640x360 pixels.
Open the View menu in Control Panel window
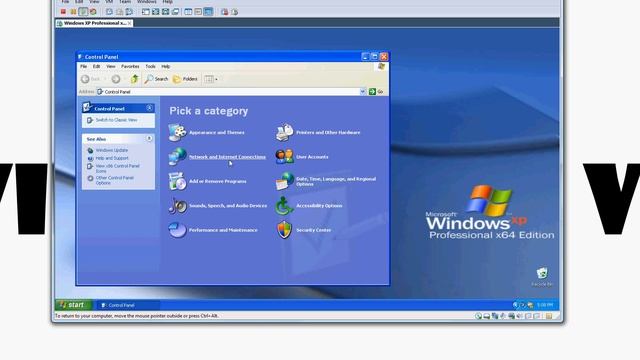(111, 67)
